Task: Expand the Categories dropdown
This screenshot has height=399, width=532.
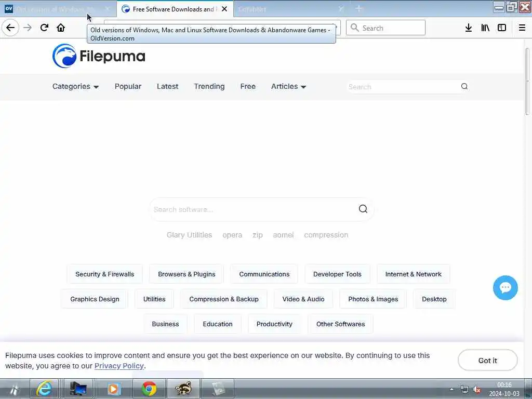Action: pyautogui.click(x=75, y=87)
